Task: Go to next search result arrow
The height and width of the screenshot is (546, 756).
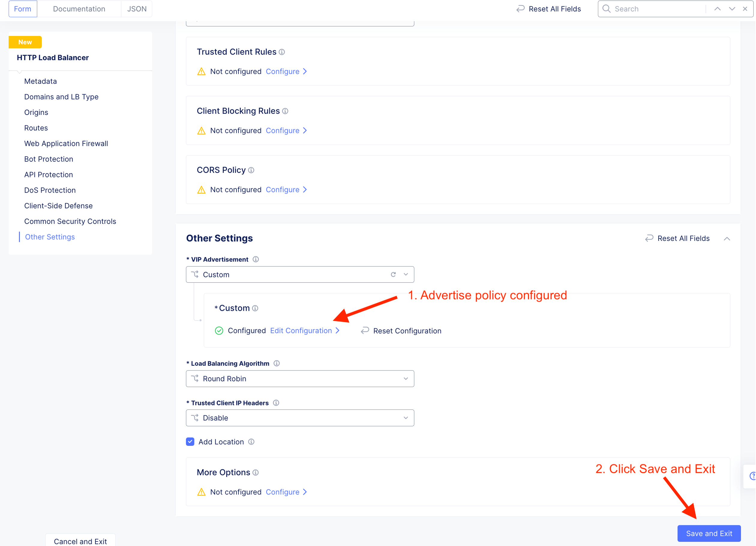Action: click(x=732, y=9)
